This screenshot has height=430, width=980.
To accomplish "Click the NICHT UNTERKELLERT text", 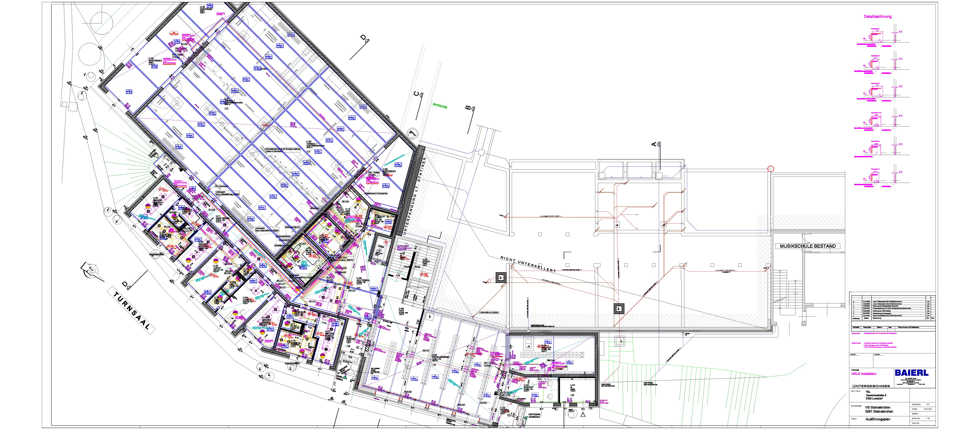I will 528,264.
